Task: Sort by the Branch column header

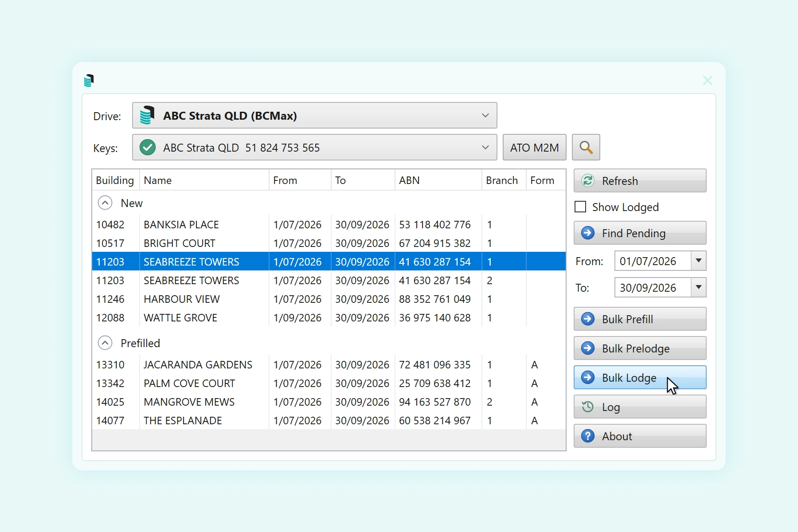Action: click(x=504, y=180)
